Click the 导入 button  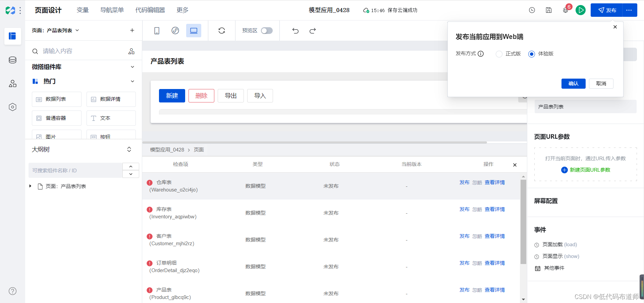pos(260,96)
